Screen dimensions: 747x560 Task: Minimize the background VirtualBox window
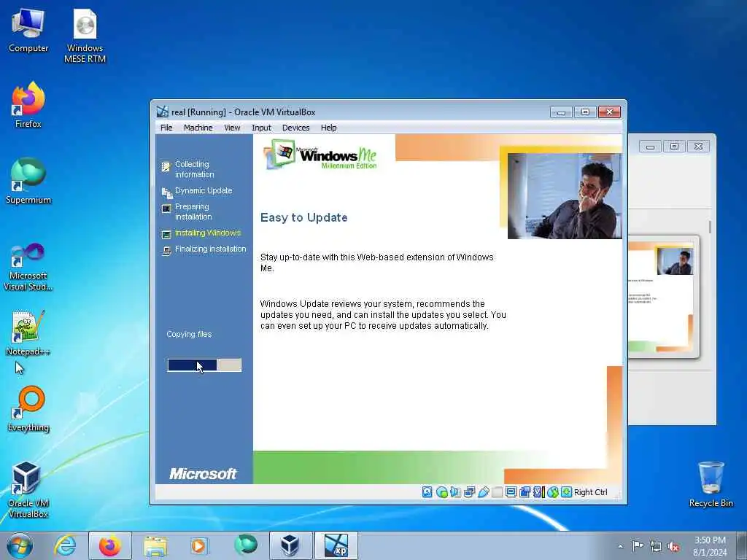650,147
